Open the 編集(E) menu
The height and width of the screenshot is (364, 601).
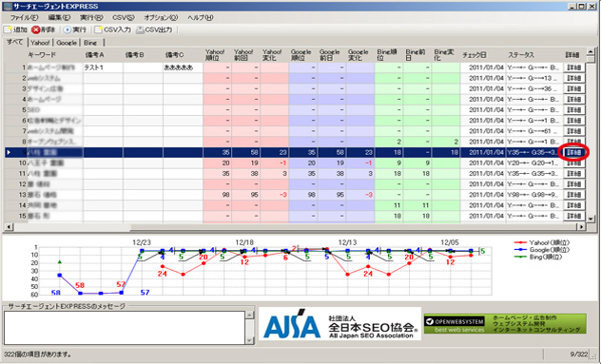[59, 18]
